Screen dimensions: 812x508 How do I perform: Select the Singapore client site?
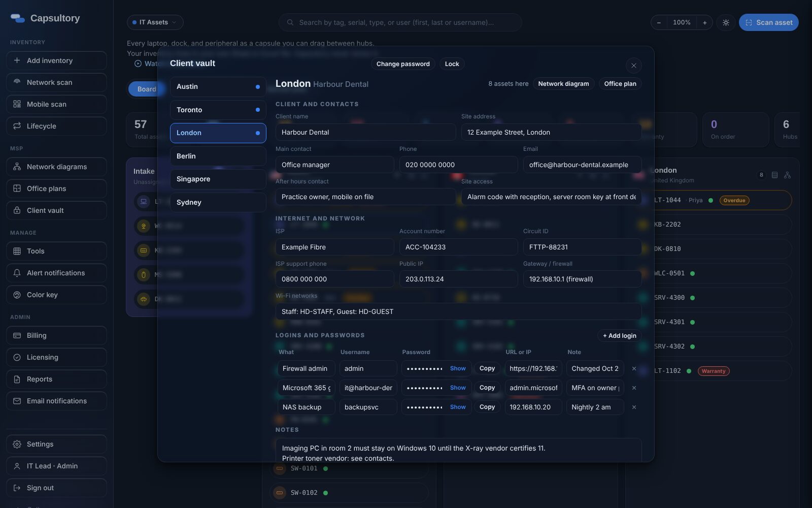(218, 179)
